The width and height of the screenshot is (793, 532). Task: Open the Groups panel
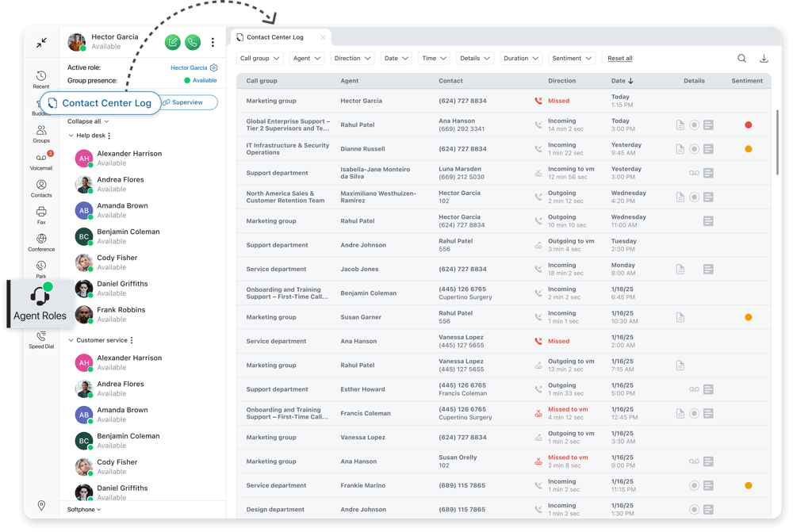[x=41, y=132]
